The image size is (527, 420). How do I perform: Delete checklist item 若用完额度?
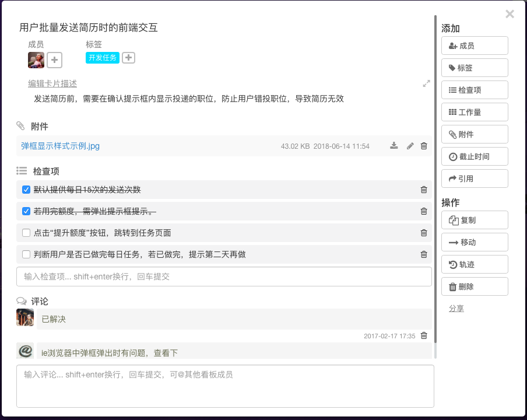(x=424, y=211)
